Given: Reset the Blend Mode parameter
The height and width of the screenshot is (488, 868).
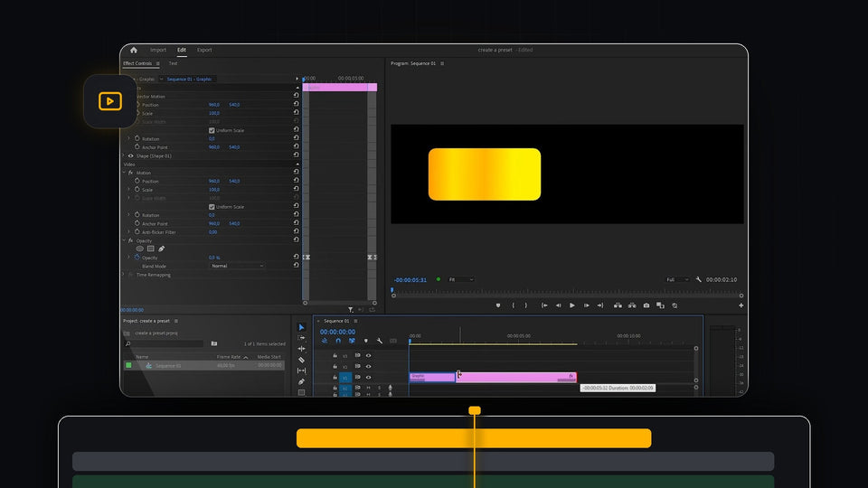Looking at the screenshot, I should (297, 266).
